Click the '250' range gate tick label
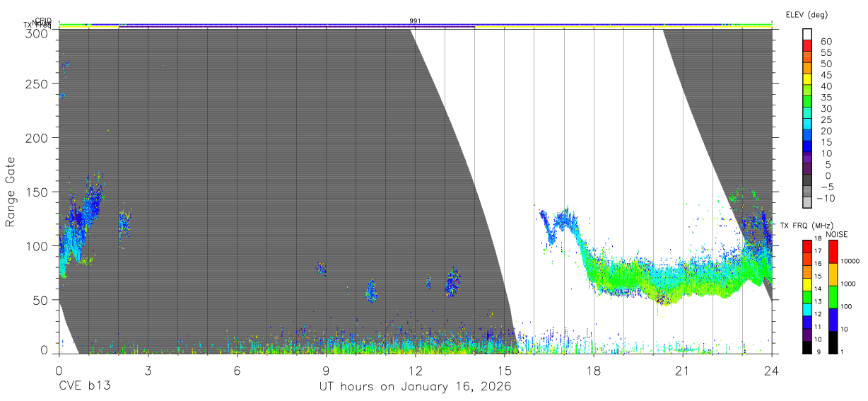Screen dimensions: 868x401 tap(37, 84)
